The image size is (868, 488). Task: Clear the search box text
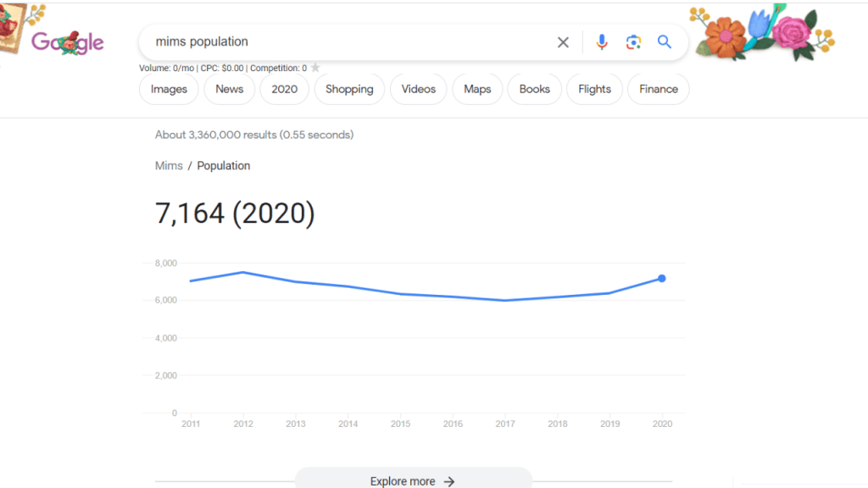(563, 42)
